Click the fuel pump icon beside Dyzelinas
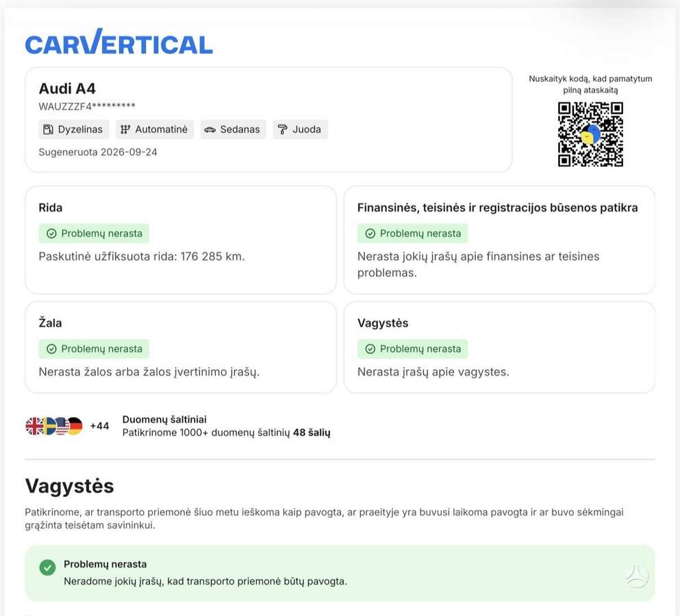The height and width of the screenshot is (616, 680). (48, 129)
